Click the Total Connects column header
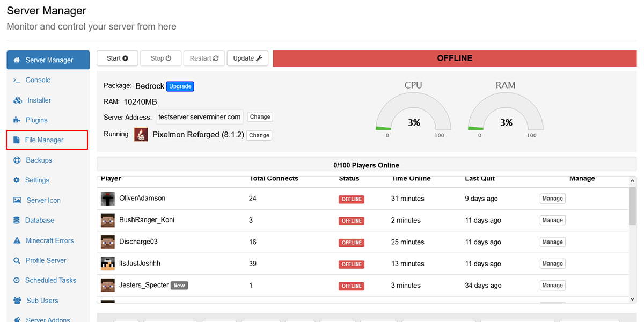 (274, 178)
